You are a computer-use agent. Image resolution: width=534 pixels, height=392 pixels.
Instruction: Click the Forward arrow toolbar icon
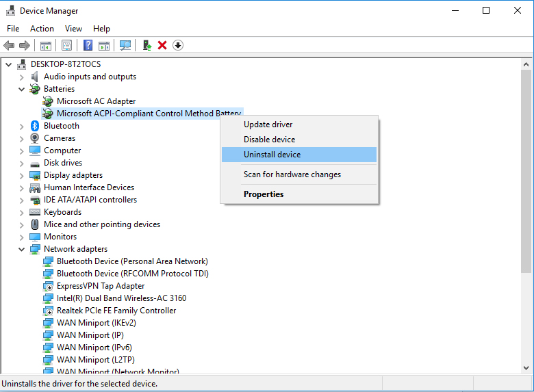[25, 45]
